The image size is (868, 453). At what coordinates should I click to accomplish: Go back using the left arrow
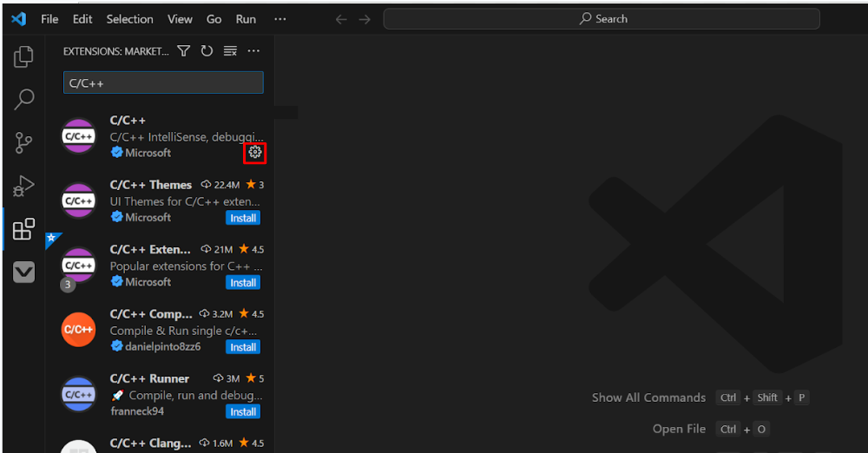pos(341,19)
